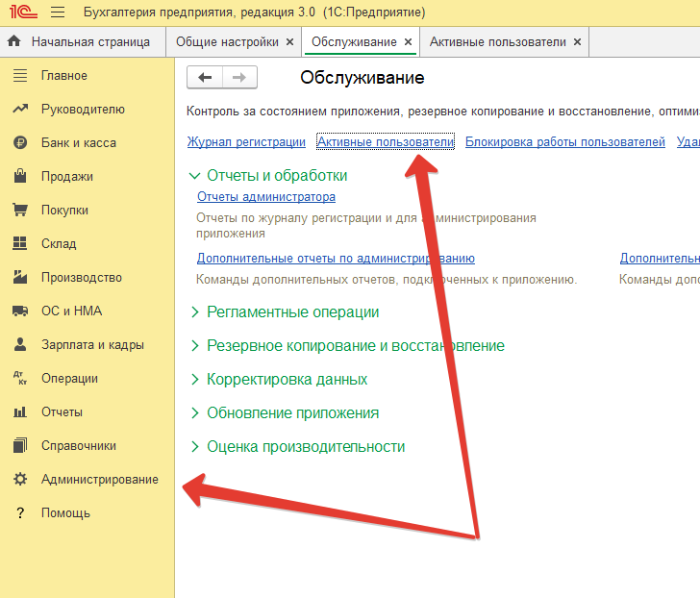This screenshot has height=598, width=700.
Task: Open the Журнал регистрации link
Action: [246, 141]
